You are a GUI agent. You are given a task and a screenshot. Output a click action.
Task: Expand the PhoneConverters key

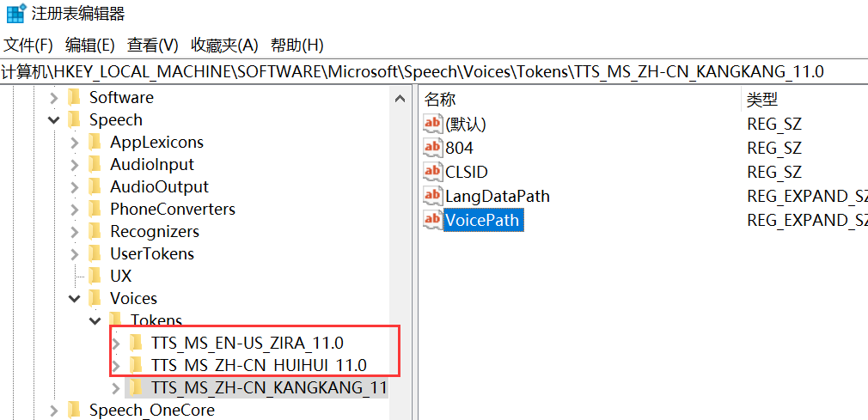[74, 210]
